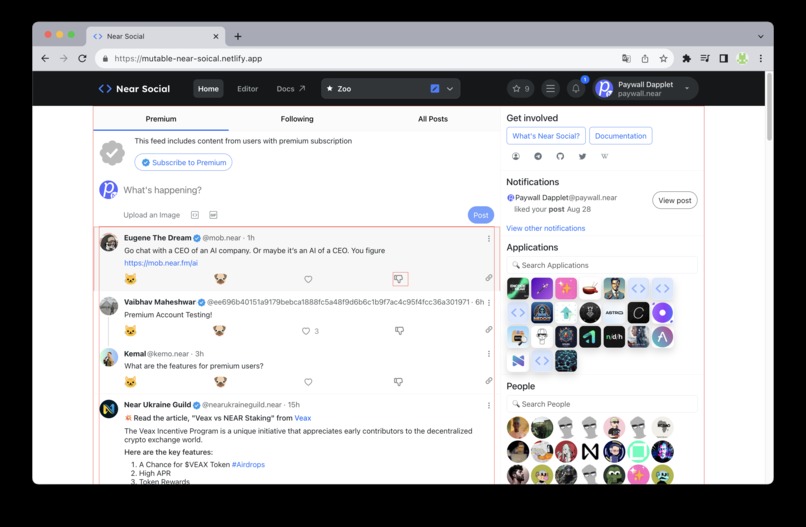
Task: Open the browser tab list chevron
Action: click(761, 37)
